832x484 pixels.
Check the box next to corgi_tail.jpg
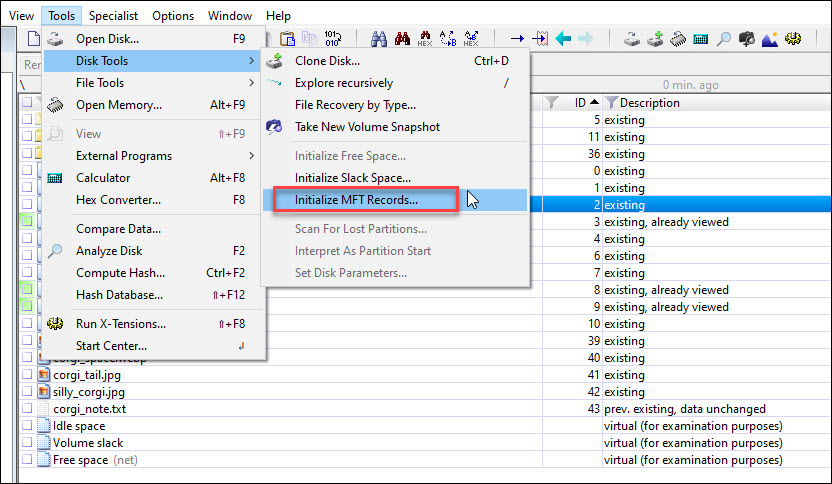pyautogui.click(x=26, y=375)
